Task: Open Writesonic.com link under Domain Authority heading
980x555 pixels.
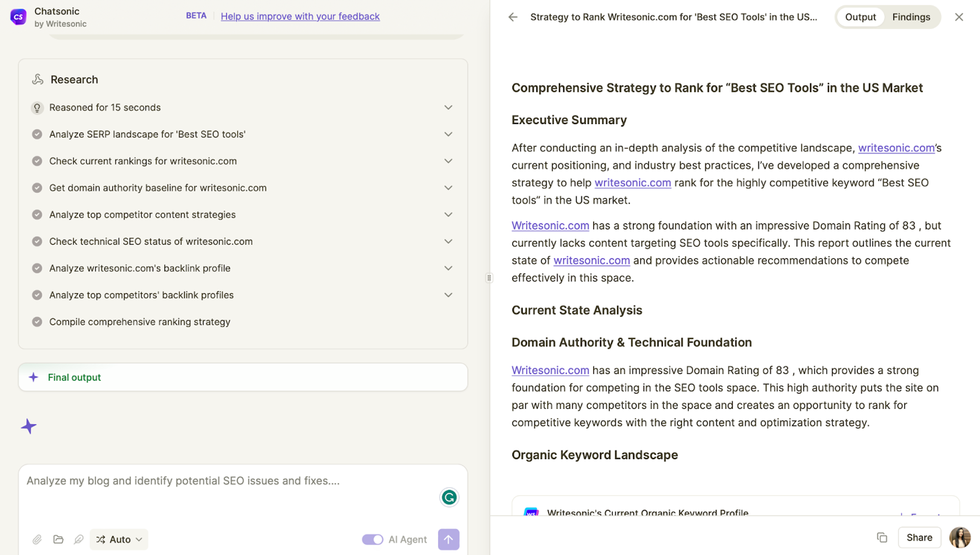Action: [550, 370]
